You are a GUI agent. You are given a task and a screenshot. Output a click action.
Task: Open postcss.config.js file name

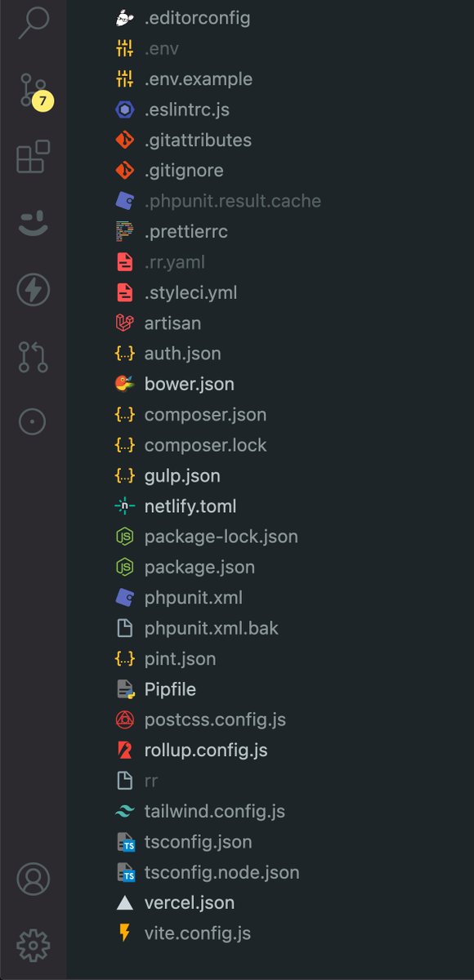pyautogui.click(x=216, y=720)
